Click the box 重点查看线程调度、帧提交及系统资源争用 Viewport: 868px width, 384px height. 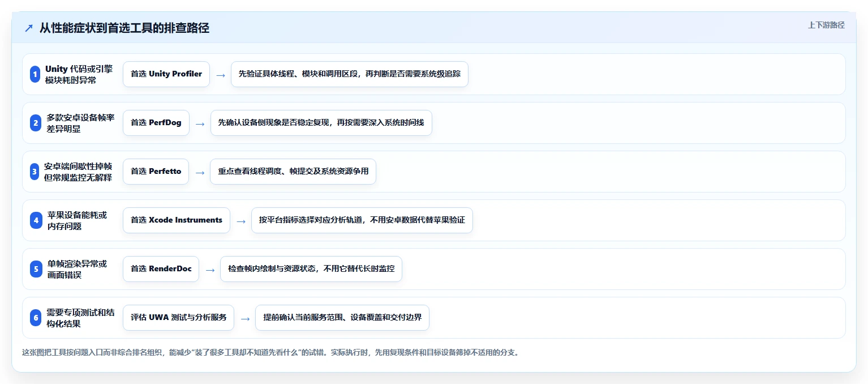coord(293,172)
